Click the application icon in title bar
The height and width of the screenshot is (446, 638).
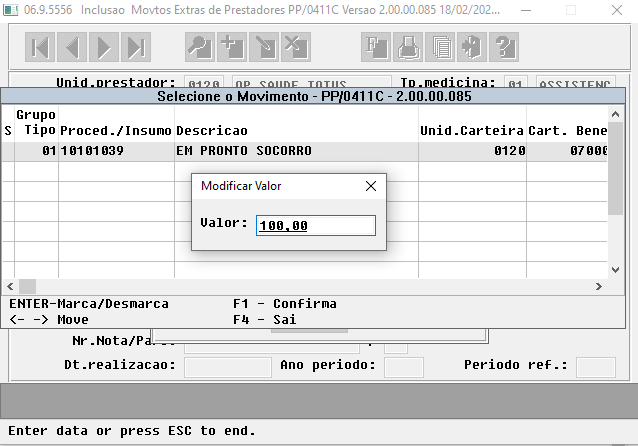point(11,10)
